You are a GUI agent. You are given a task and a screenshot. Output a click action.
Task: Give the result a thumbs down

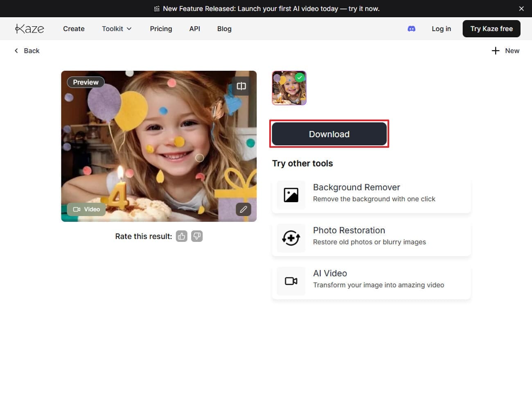tap(197, 236)
